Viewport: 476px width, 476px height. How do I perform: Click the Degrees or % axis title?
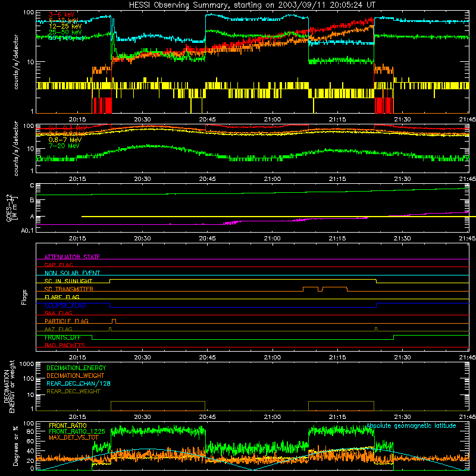(x=15, y=446)
